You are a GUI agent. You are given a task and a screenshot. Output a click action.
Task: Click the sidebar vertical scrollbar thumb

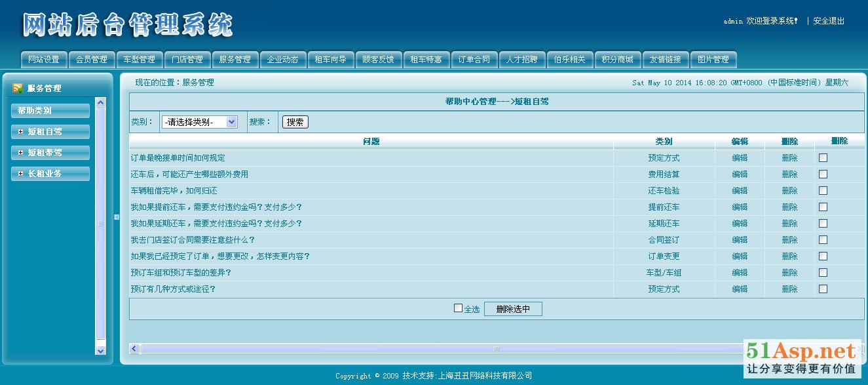point(100,223)
